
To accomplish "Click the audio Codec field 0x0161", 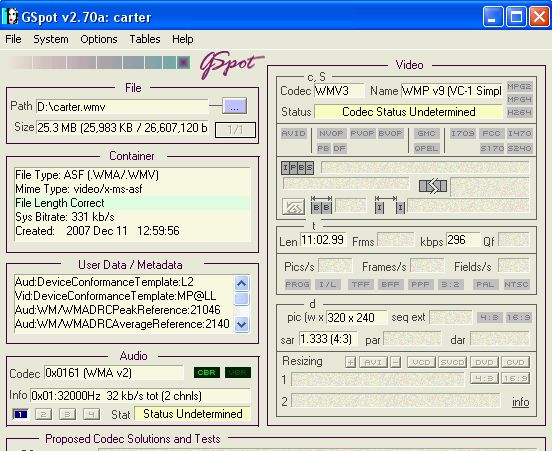I will (114, 373).
